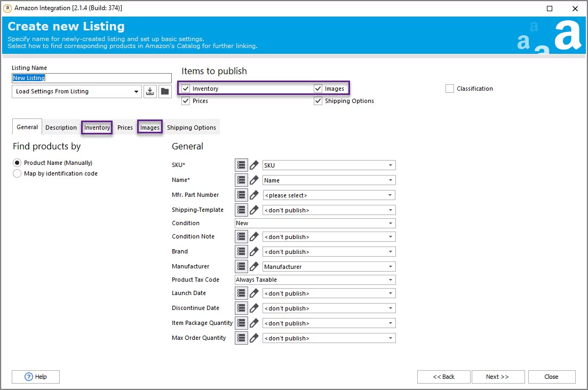
Task: Enable the Classification checkbox
Action: coord(449,89)
